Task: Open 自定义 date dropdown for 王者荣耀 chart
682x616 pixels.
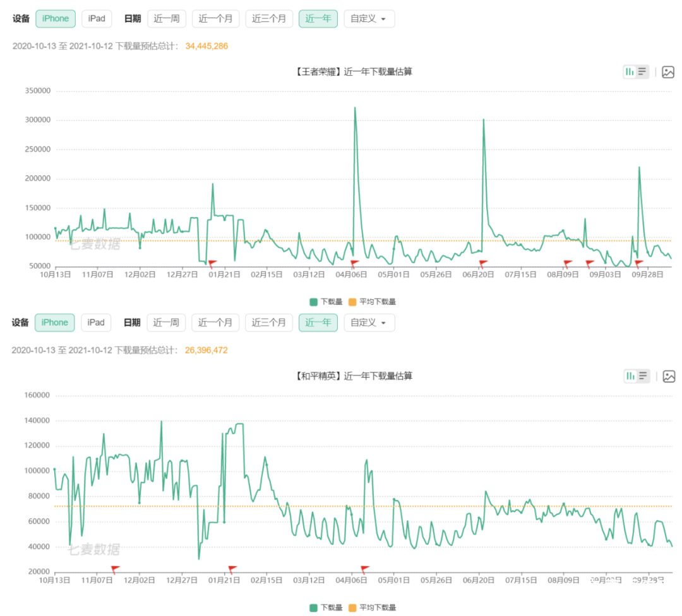Action: coord(369,19)
